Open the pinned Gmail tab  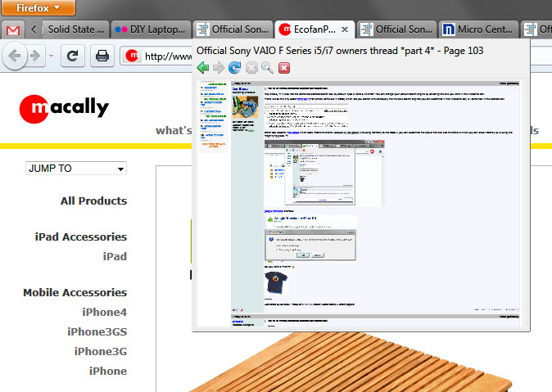point(13,30)
